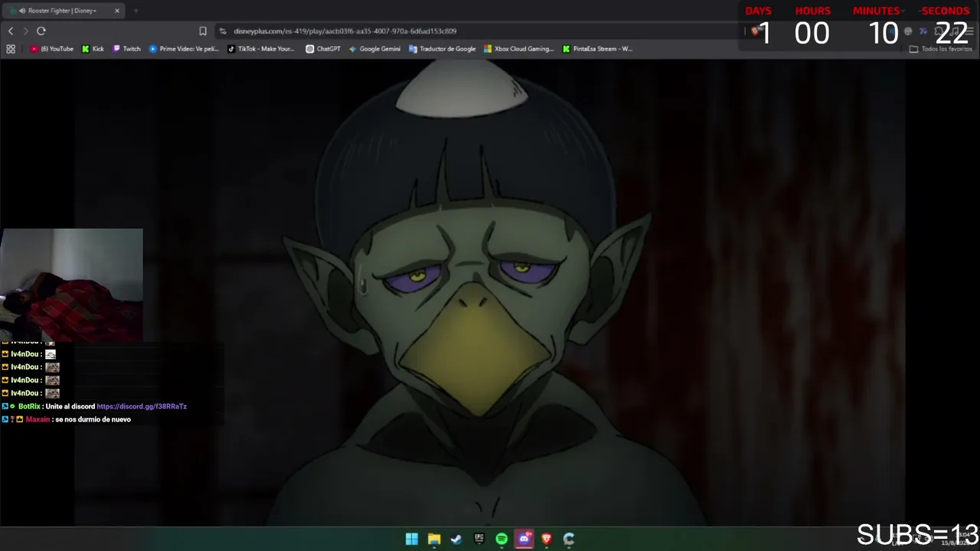Click the Maxain chat message text

[93, 419]
